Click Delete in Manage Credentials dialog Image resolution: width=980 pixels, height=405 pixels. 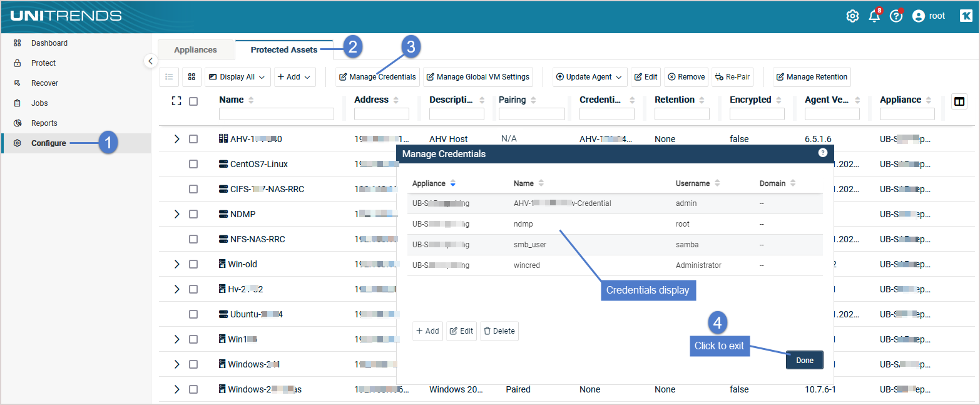(x=499, y=331)
